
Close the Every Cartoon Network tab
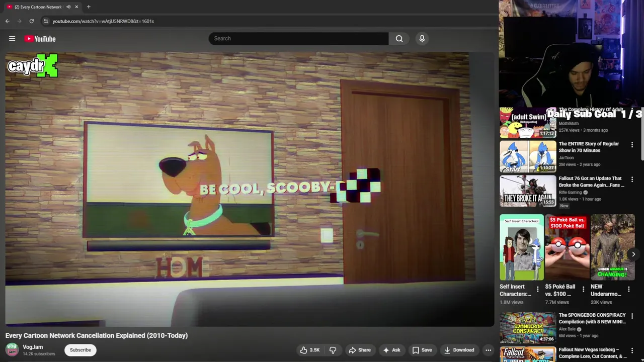76,7
